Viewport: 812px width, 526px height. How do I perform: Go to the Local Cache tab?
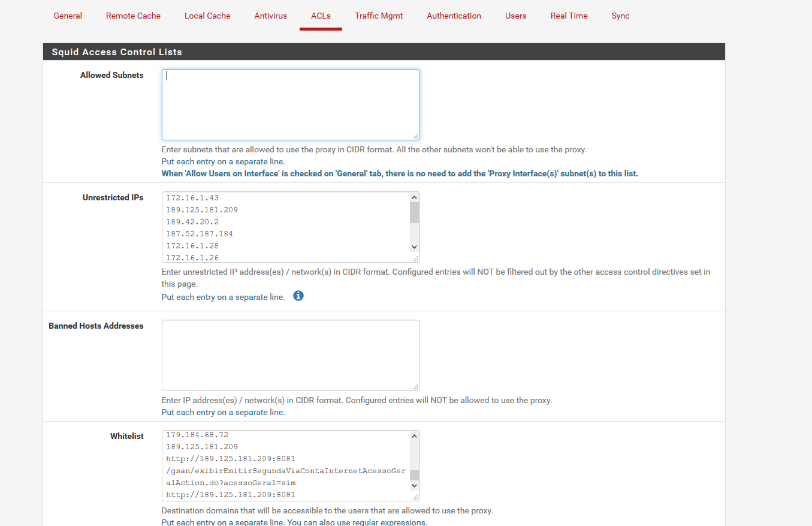(x=207, y=16)
